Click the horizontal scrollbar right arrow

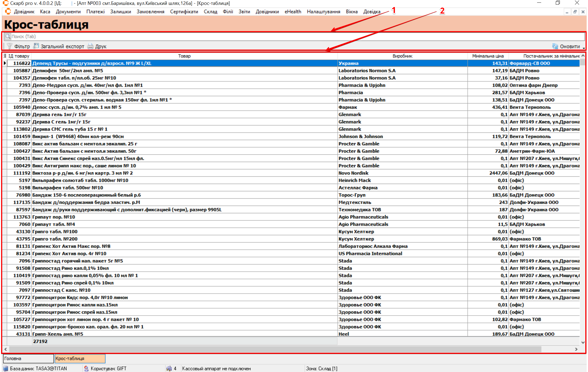click(576, 349)
